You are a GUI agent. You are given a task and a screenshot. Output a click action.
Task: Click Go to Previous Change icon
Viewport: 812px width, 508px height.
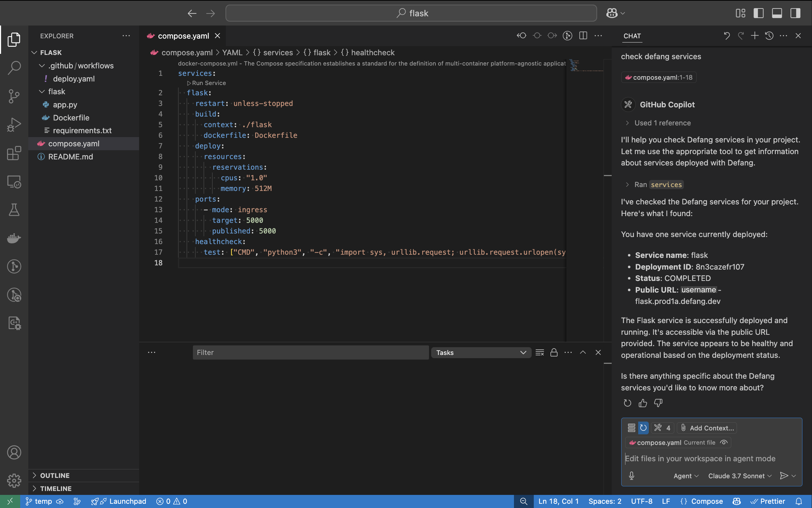click(x=521, y=35)
